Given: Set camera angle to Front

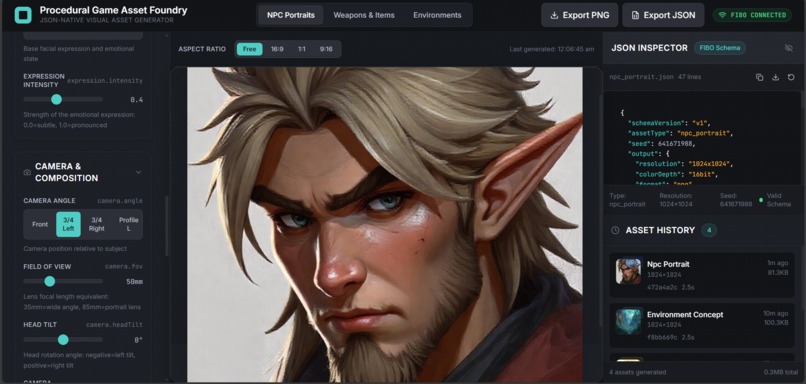Looking at the screenshot, I should coord(40,224).
